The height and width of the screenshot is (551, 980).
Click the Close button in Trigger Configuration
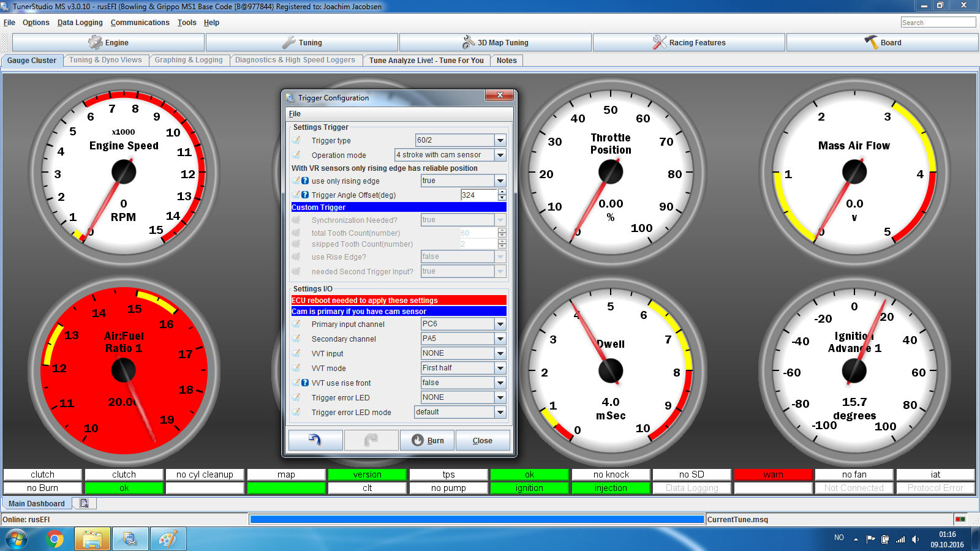(483, 440)
